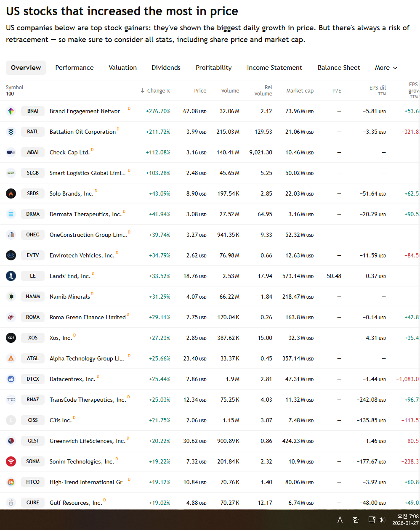This screenshot has width=420, height=530.
Task: Click the BNAI company logo icon
Action: coord(11,111)
